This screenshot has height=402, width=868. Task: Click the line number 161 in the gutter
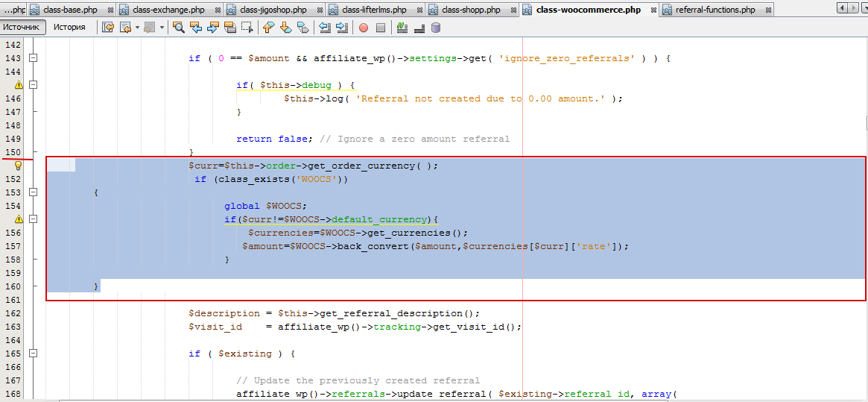pos(12,299)
